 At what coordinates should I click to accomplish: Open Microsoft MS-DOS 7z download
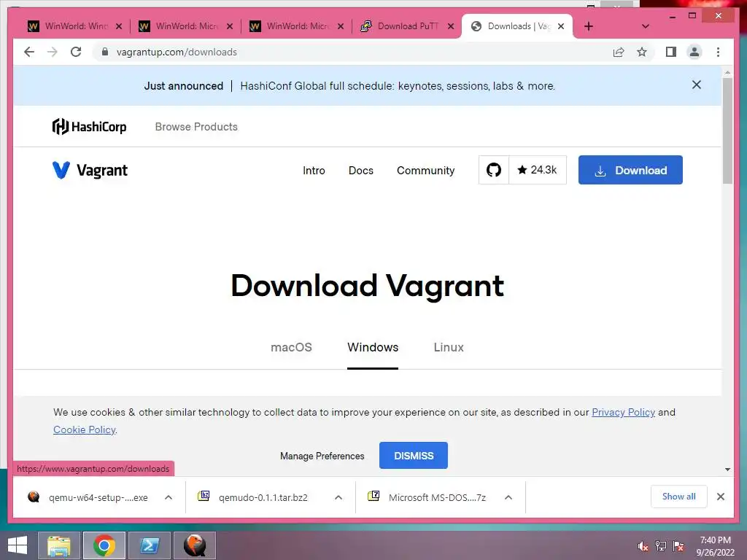[x=427, y=497]
